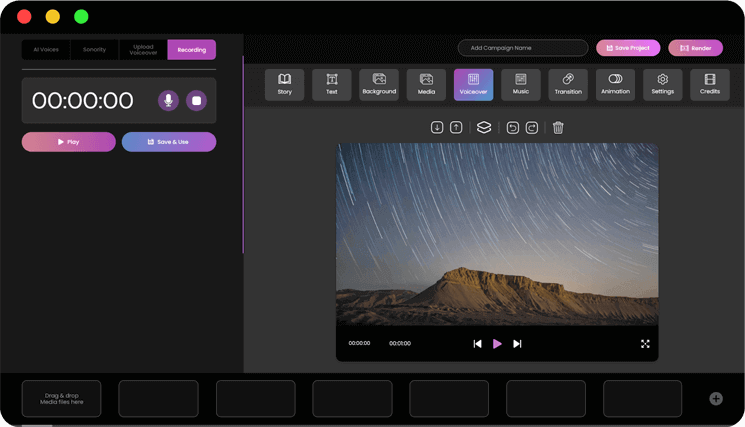The width and height of the screenshot is (745, 427).
Task: Open the Media panel
Action: click(x=426, y=84)
